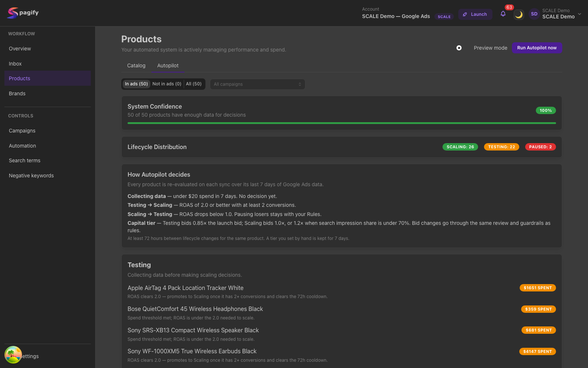Open Products in the sidebar
This screenshot has height=368, width=588.
click(47, 78)
